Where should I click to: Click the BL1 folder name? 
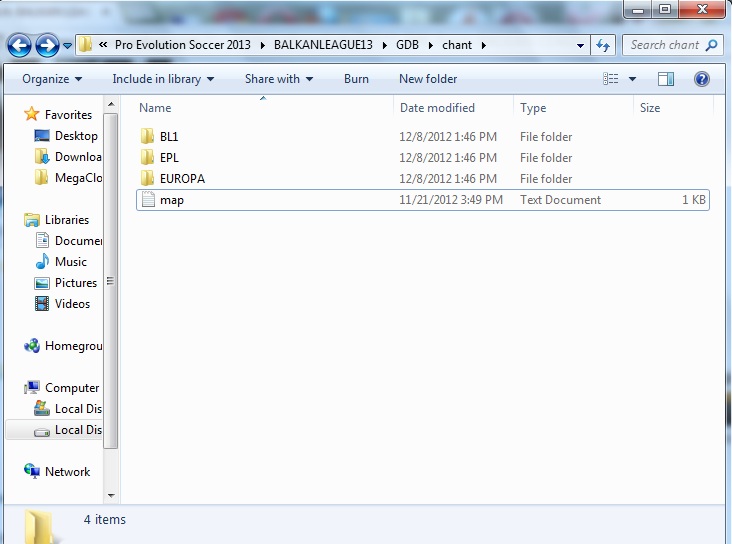click(169, 137)
